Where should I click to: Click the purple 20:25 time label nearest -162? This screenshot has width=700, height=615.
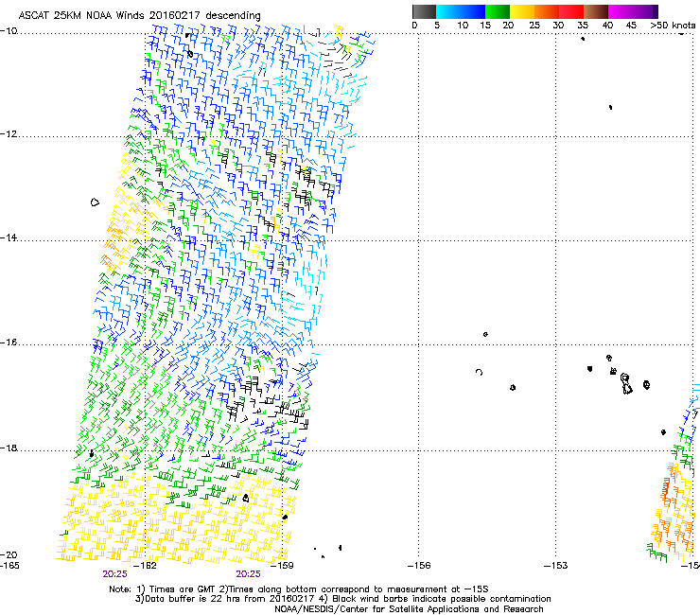coord(114,574)
